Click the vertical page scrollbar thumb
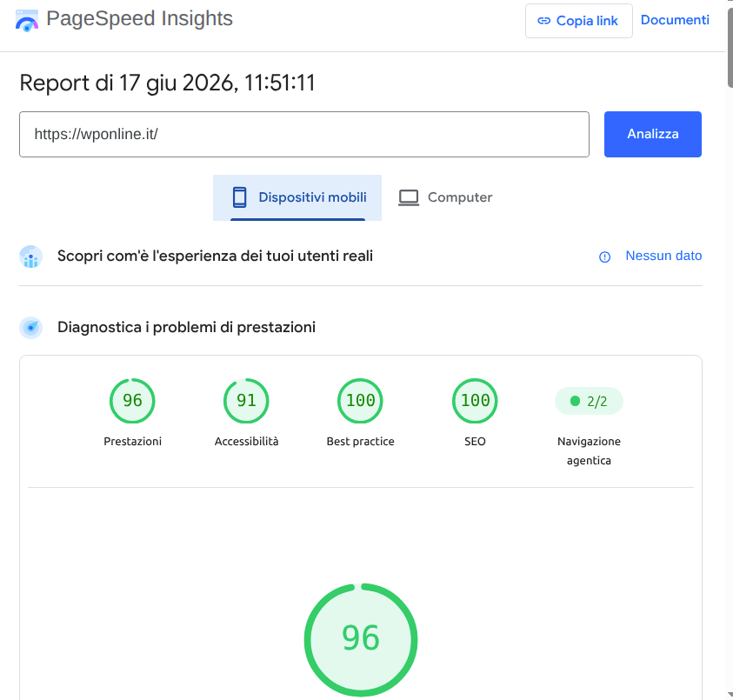Viewport: 733px width, 700px height. pos(730,47)
